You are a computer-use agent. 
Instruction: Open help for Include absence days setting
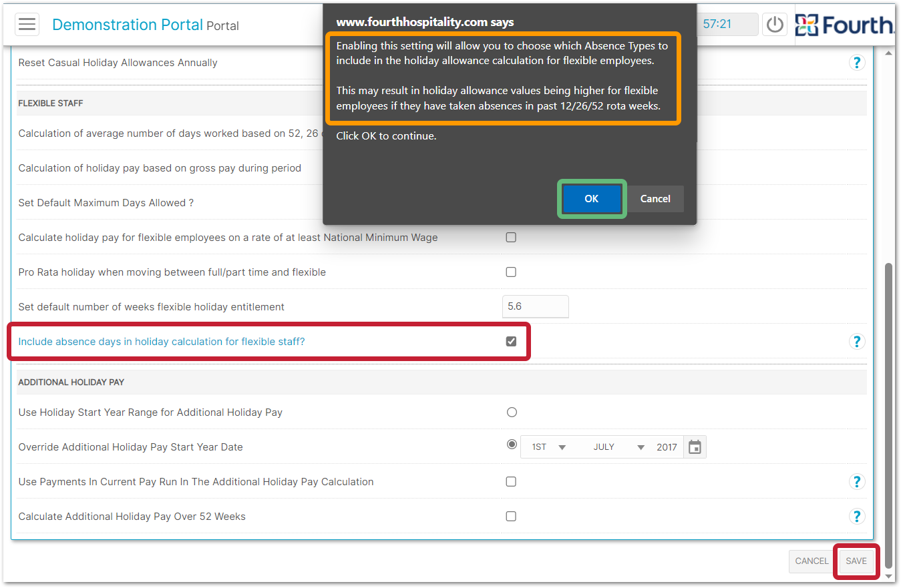click(x=856, y=342)
